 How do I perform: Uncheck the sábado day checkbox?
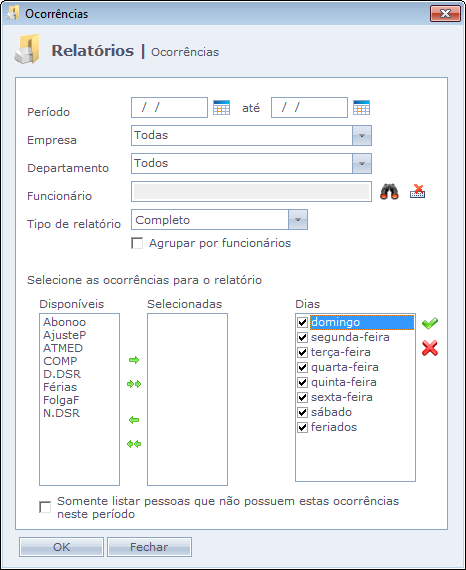pos(302,412)
